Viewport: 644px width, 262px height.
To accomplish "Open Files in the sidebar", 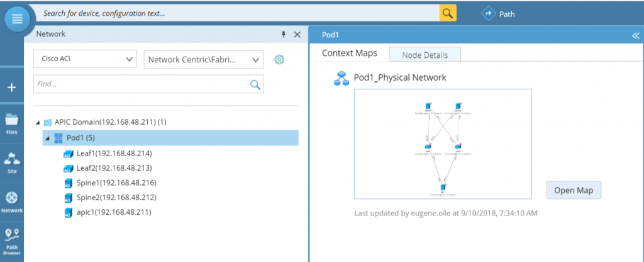I will click(12, 124).
